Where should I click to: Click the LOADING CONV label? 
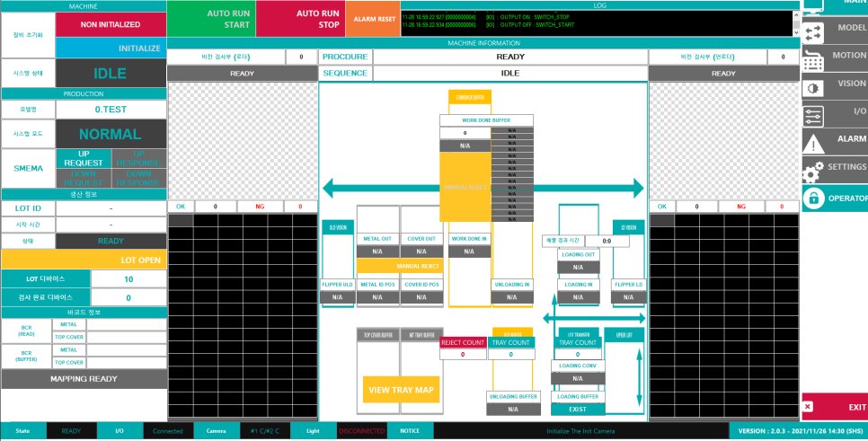578,366
